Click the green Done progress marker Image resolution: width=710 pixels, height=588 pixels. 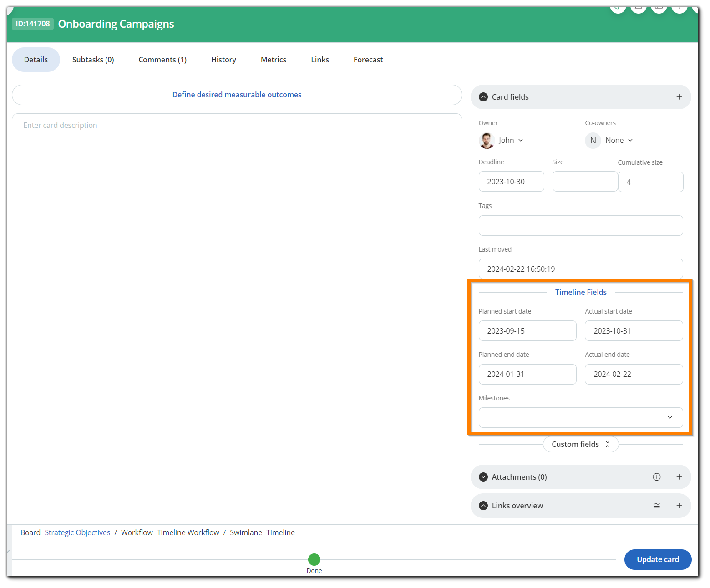coord(314,559)
